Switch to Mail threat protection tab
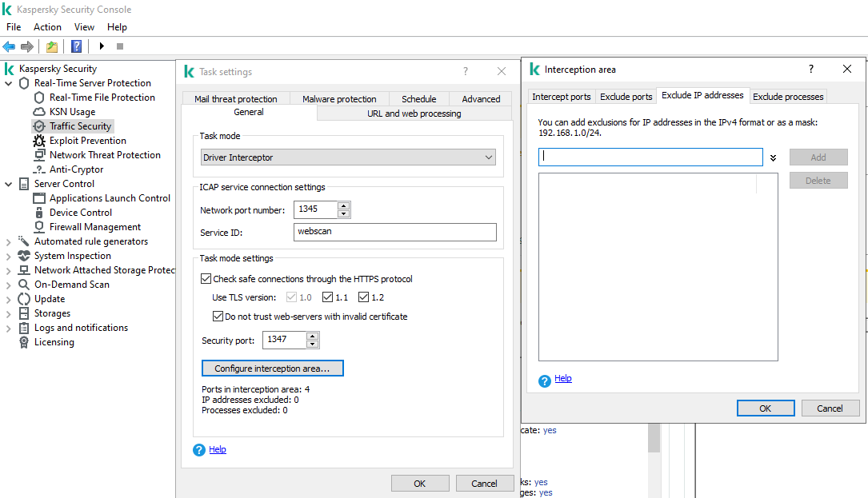The image size is (868, 498). point(236,98)
